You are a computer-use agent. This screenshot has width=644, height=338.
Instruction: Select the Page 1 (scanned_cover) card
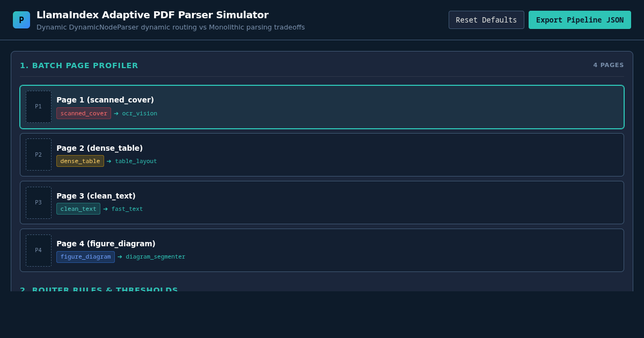coord(322,107)
